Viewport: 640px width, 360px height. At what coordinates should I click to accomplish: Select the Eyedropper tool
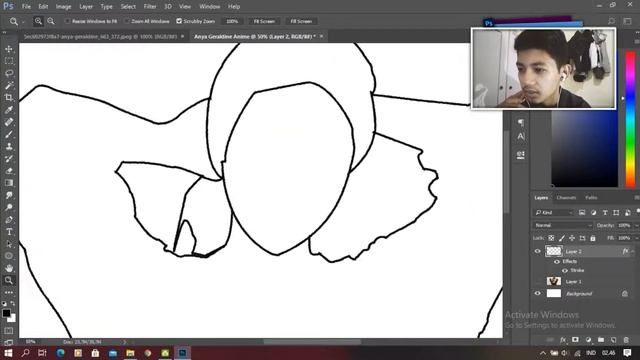pos(9,110)
